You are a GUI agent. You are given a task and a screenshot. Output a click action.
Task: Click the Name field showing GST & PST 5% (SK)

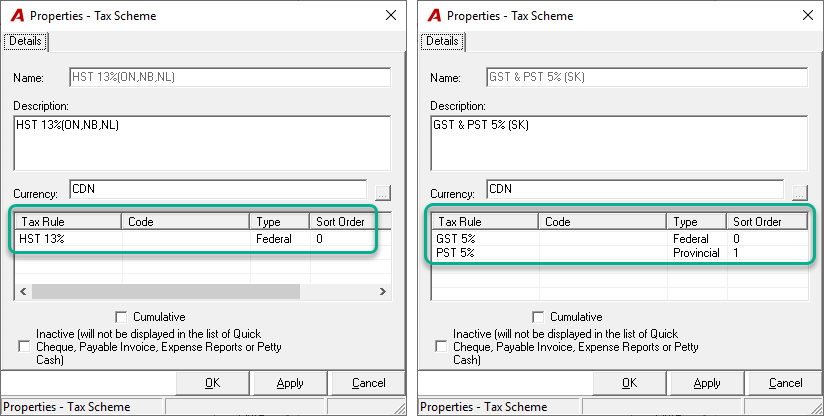[x=647, y=77]
